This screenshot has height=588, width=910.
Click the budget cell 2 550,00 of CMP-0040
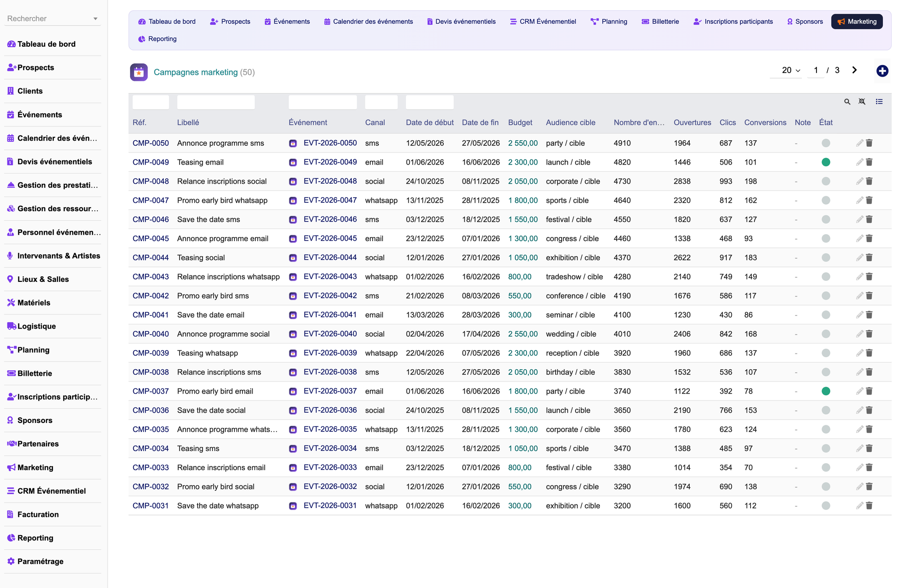pos(523,334)
